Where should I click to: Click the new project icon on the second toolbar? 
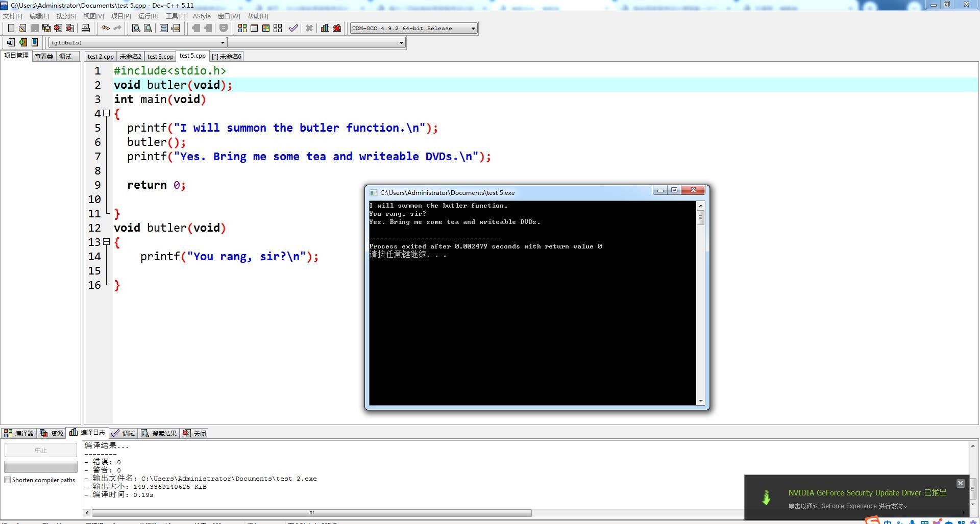[x=11, y=42]
